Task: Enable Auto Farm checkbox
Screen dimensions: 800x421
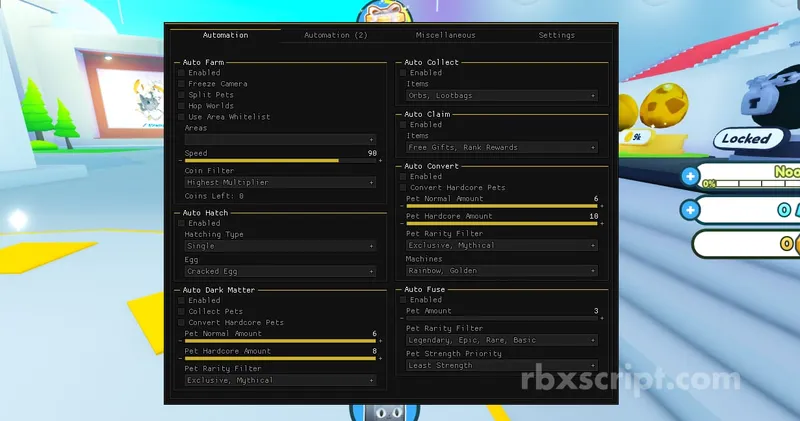Action: click(181, 73)
